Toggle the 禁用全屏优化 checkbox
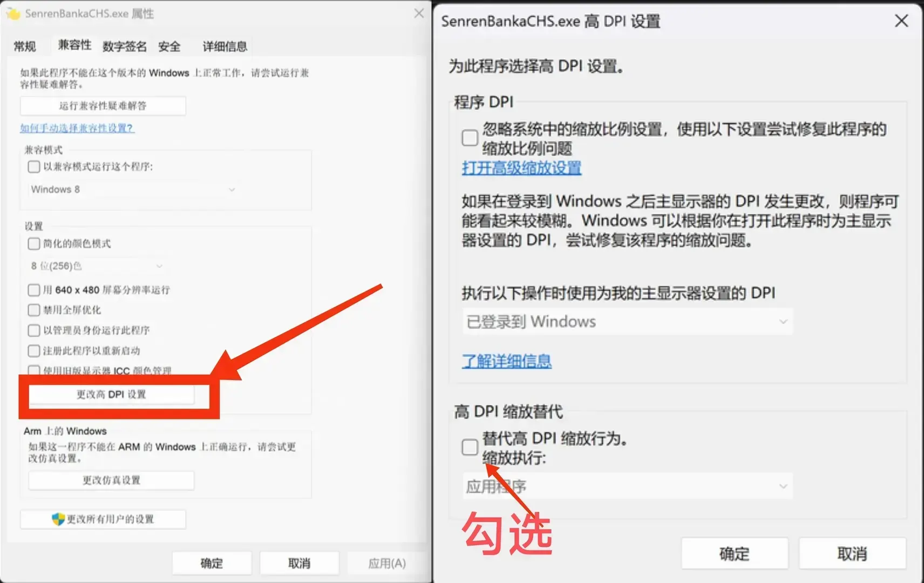 [x=34, y=310]
